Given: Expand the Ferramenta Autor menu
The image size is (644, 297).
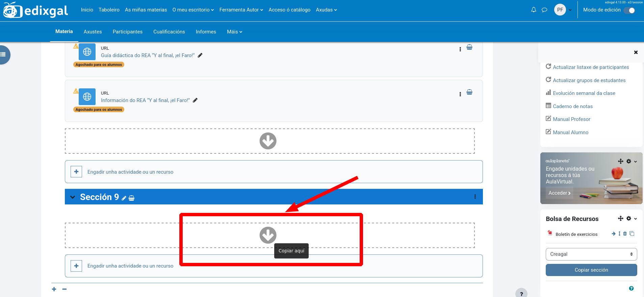Looking at the screenshot, I should (241, 10).
